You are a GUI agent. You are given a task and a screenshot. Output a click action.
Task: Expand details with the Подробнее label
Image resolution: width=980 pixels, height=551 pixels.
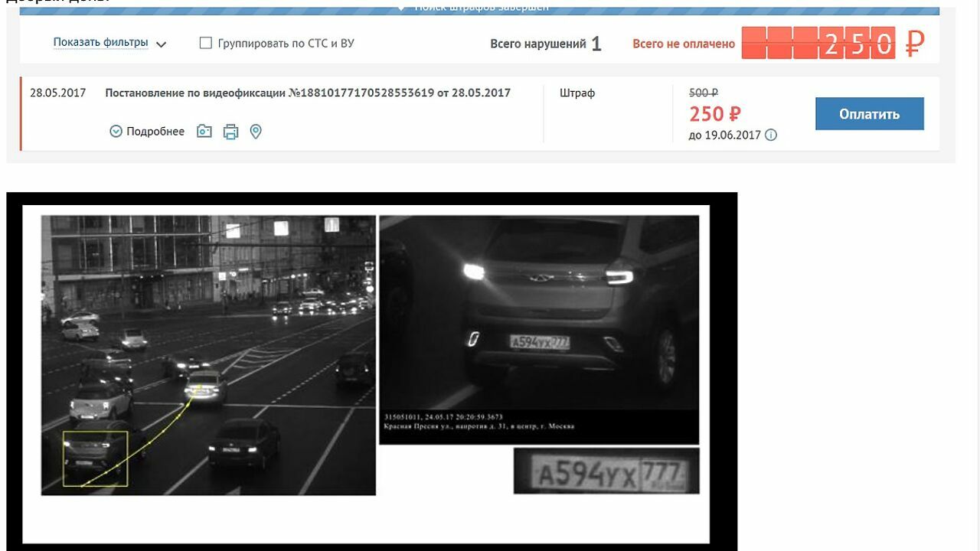click(155, 132)
